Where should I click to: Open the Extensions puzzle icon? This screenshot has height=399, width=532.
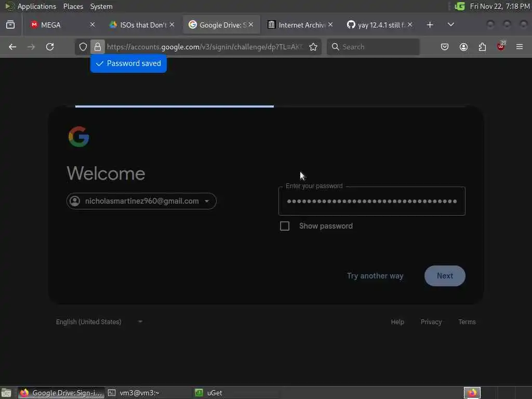pos(482,47)
